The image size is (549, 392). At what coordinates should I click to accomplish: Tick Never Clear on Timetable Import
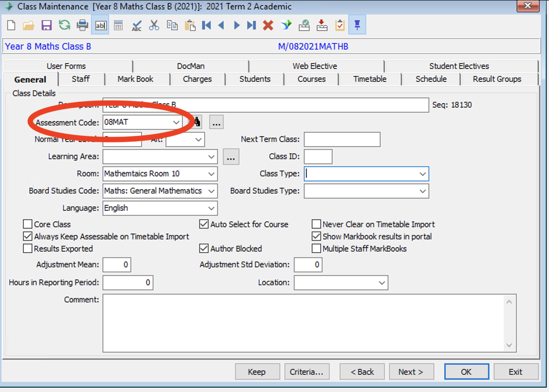316,224
